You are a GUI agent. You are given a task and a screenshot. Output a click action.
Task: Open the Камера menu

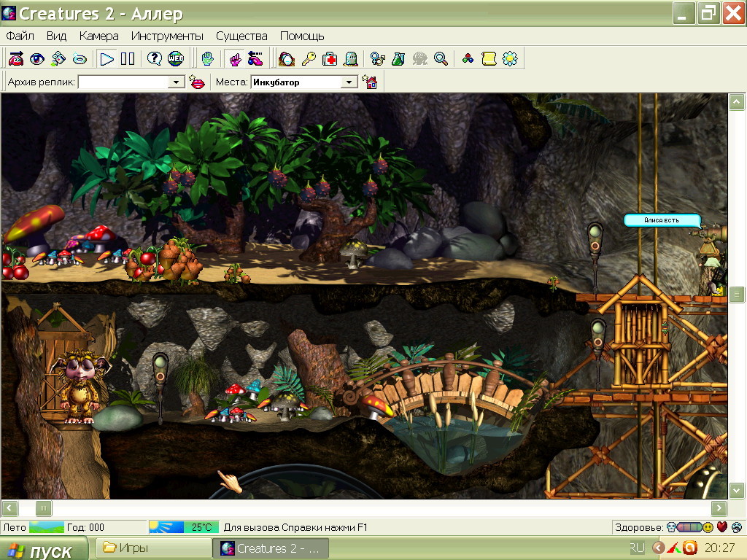[98, 36]
